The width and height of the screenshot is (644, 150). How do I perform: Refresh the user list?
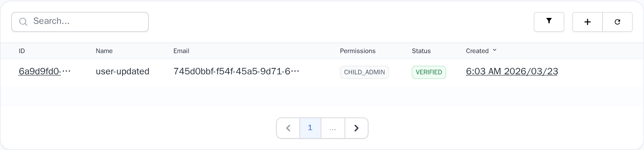[617, 22]
